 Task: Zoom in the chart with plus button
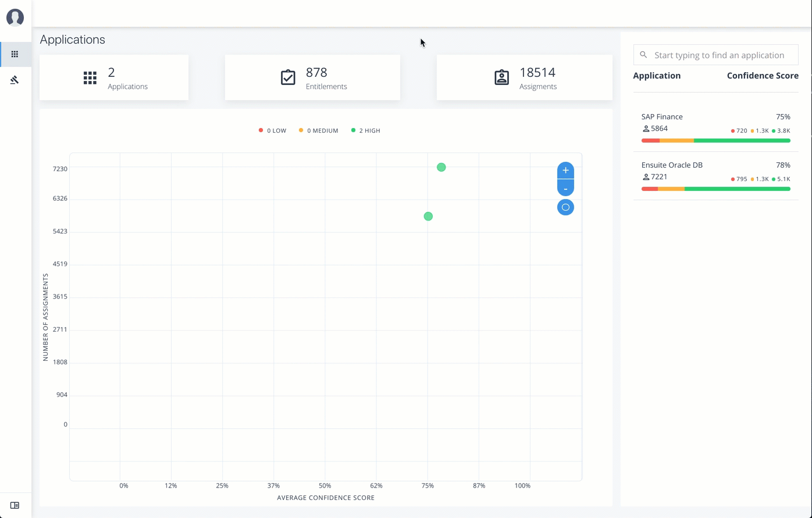tap(565, 171)
